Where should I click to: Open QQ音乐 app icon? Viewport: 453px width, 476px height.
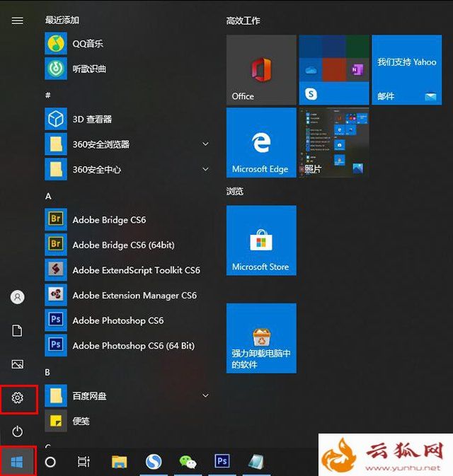(x=56, y=43)
